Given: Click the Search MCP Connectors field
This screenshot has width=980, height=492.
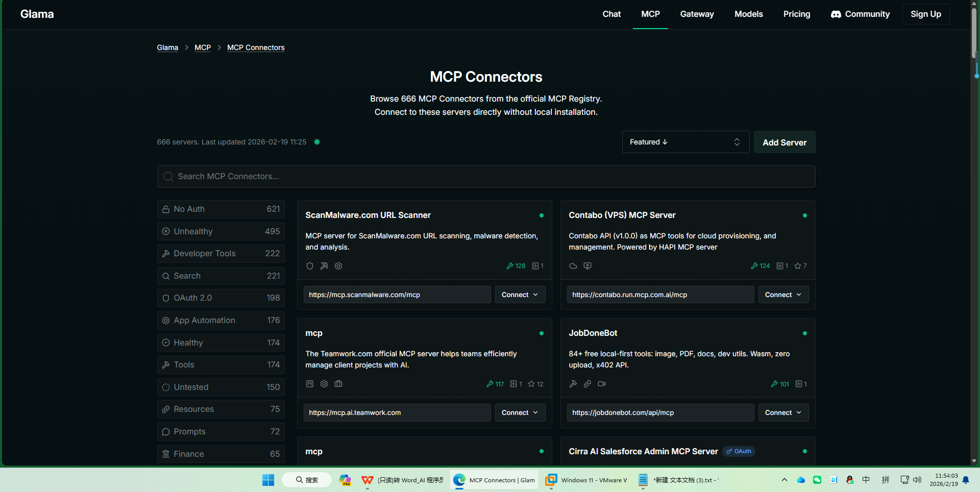Looking at the screenshot, I should [486, 177].
